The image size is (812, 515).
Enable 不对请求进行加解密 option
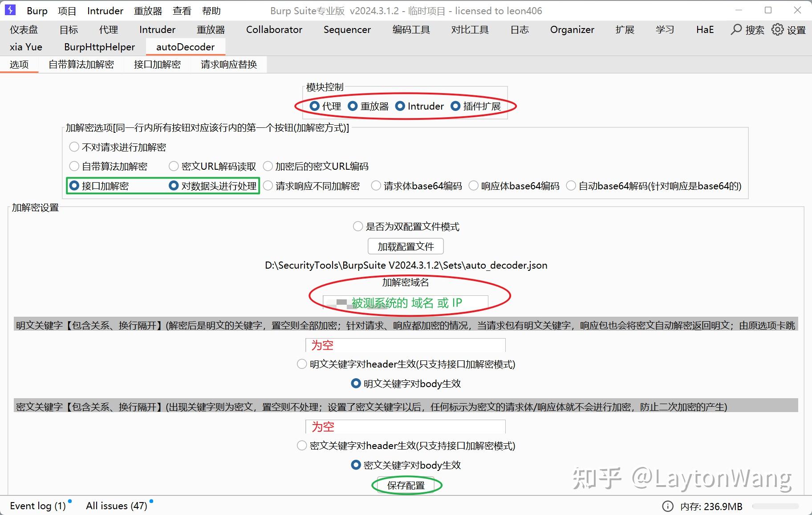[x=74, y=147]
